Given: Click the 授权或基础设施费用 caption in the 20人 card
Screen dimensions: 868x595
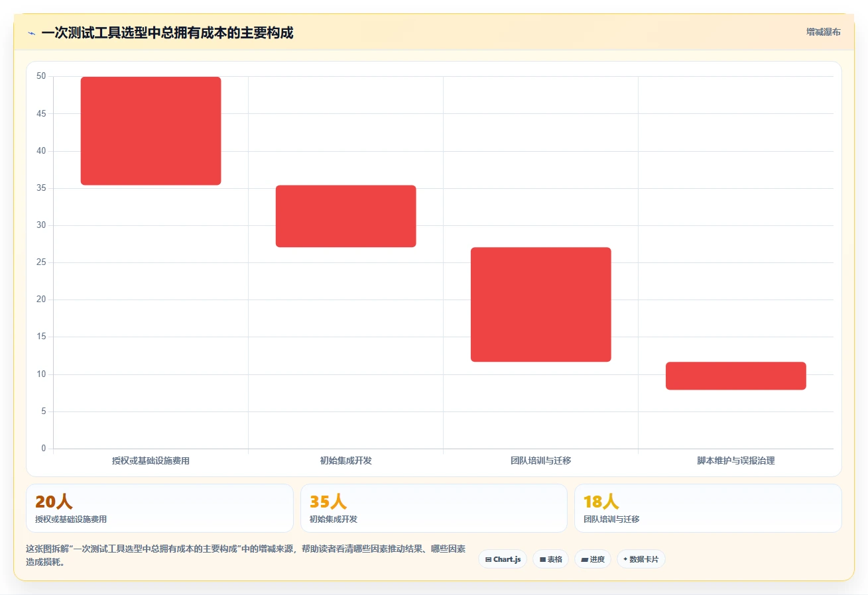Looking at the screenshot, I should coord(71,519).
